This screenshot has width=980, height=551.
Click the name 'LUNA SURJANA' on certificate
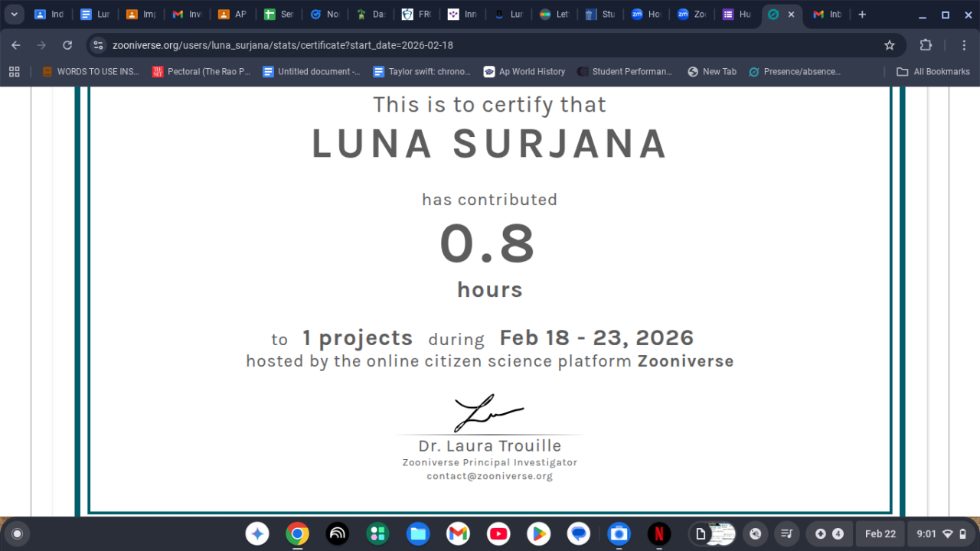(x=490, y=144)
